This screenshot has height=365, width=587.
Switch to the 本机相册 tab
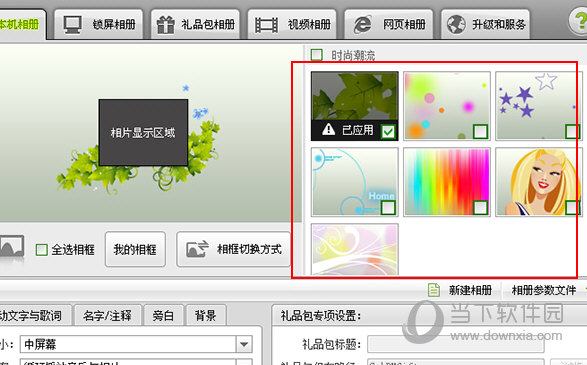pyautogui.click(x=22, y=25)
